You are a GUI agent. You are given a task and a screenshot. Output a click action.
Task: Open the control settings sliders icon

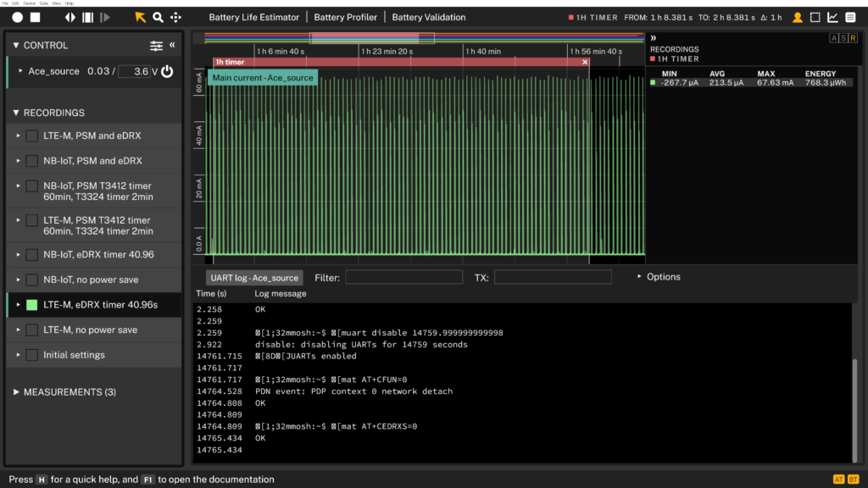click(156, 46)
